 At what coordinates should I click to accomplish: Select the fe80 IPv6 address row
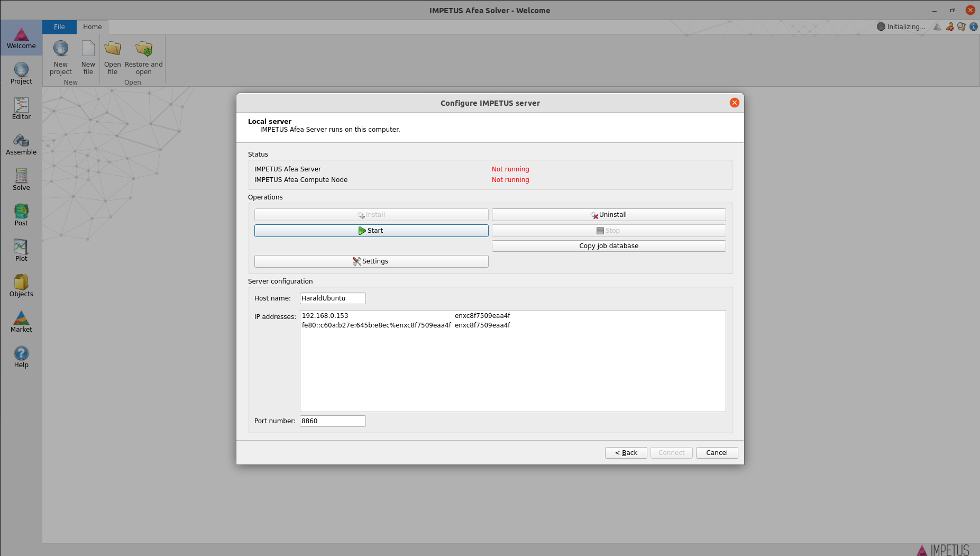(x=512, y=325)
